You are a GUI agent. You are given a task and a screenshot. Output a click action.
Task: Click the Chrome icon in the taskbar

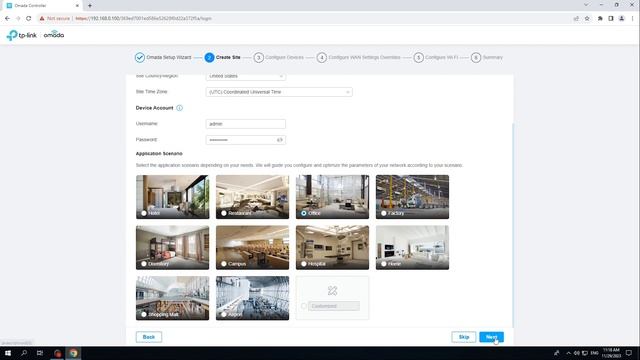tap(73, 353)
